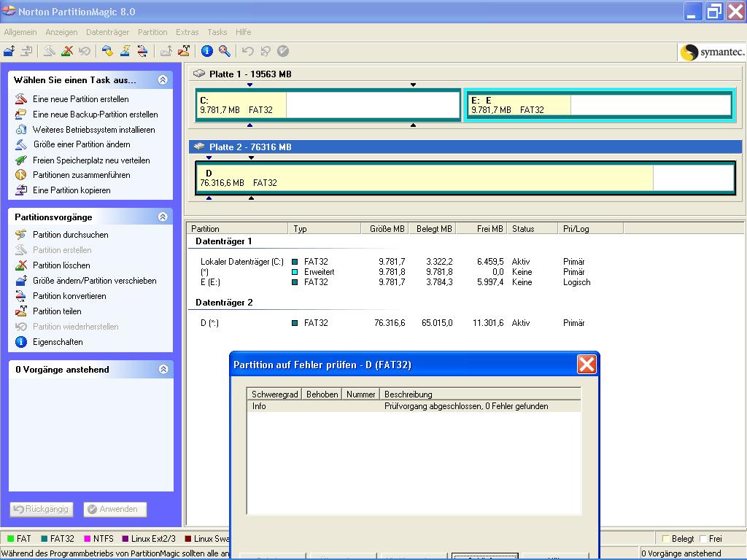Open the Extras menu
The width and height of the screenshot is (747, 560).
click(187, 32)
